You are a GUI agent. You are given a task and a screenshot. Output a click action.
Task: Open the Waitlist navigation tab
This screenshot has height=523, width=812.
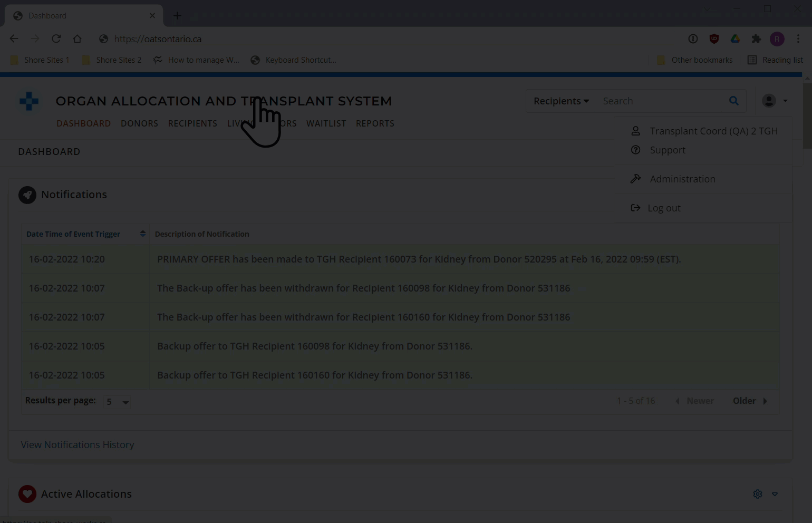click(326, 123)
